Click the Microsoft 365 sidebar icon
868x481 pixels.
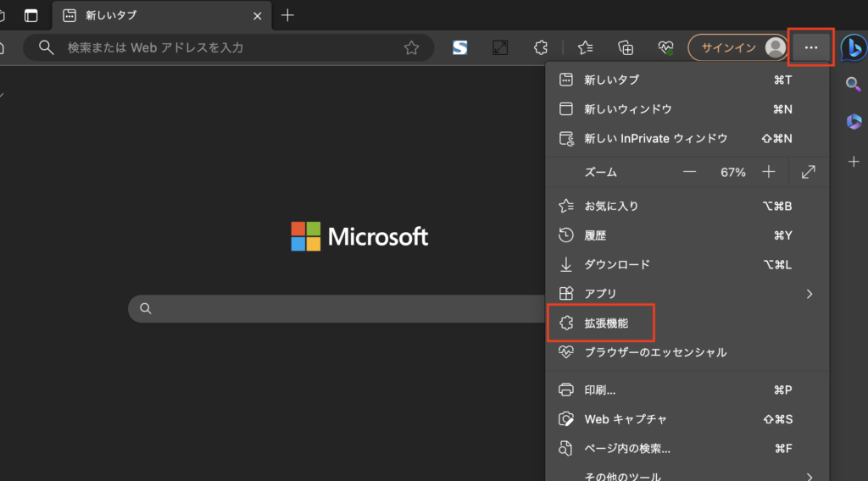[x=853, y=123]
